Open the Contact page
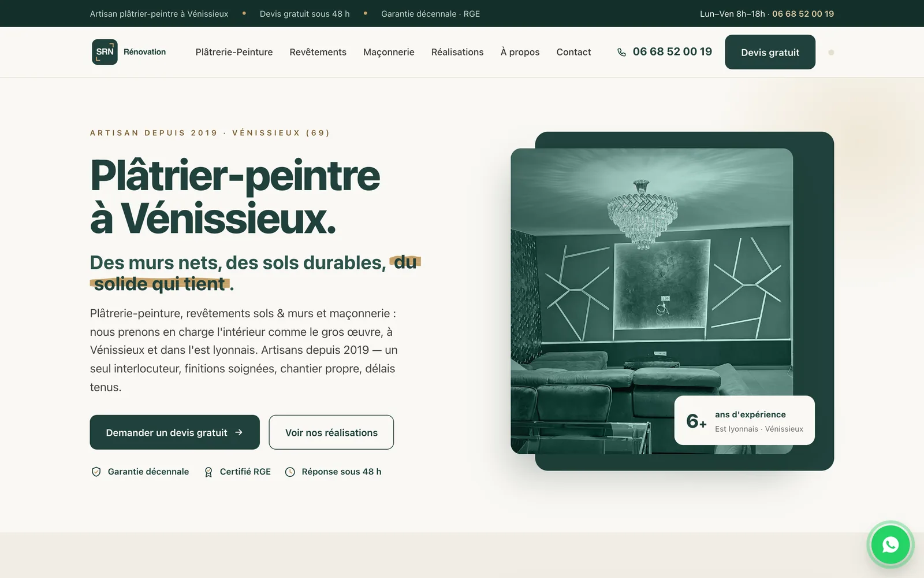 coord(573,52)
